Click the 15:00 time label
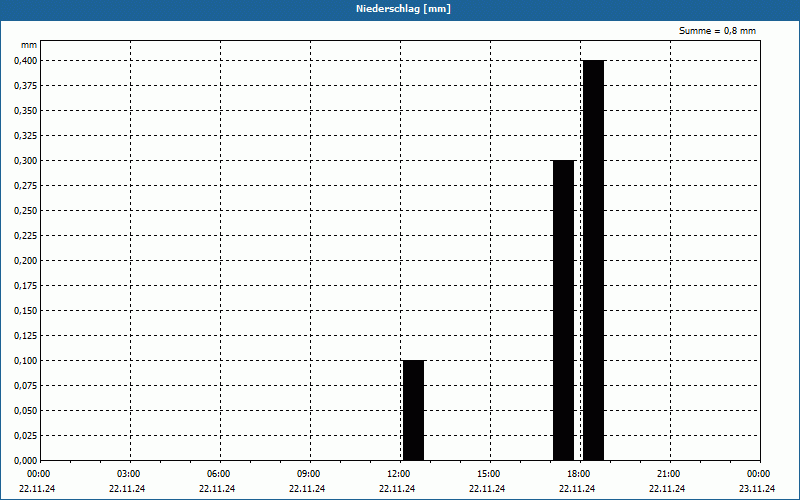 tap(489, 474)
